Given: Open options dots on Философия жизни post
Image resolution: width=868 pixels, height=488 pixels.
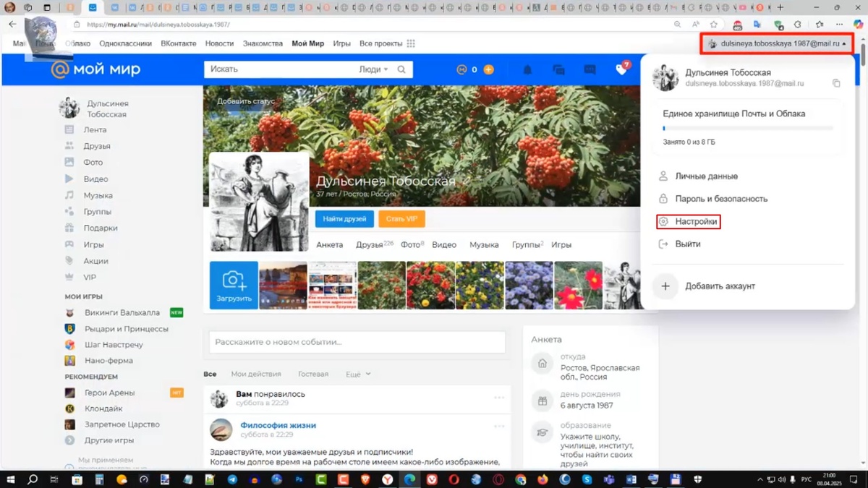Looking at the screenshot, I should pos(499,425).
